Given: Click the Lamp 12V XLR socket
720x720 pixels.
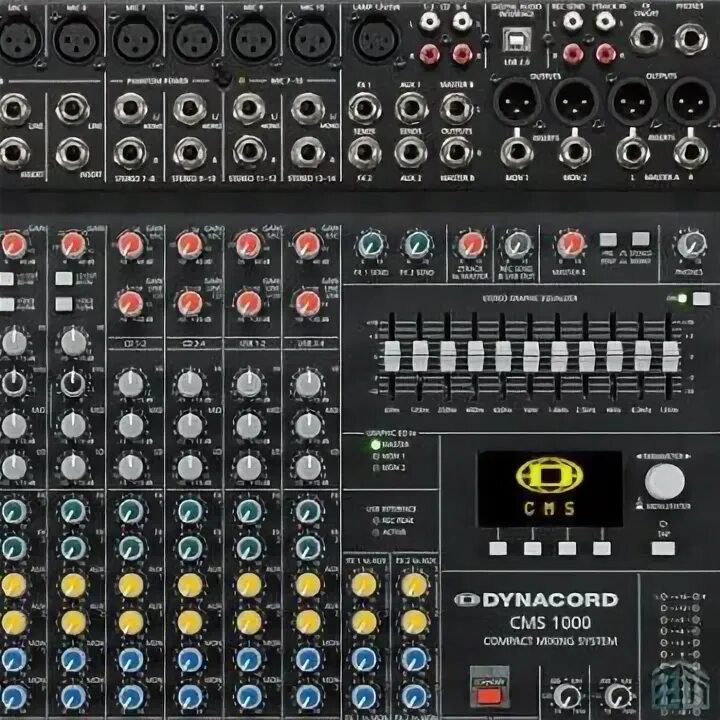Looking at the screenshot, I should click(375, 40).
